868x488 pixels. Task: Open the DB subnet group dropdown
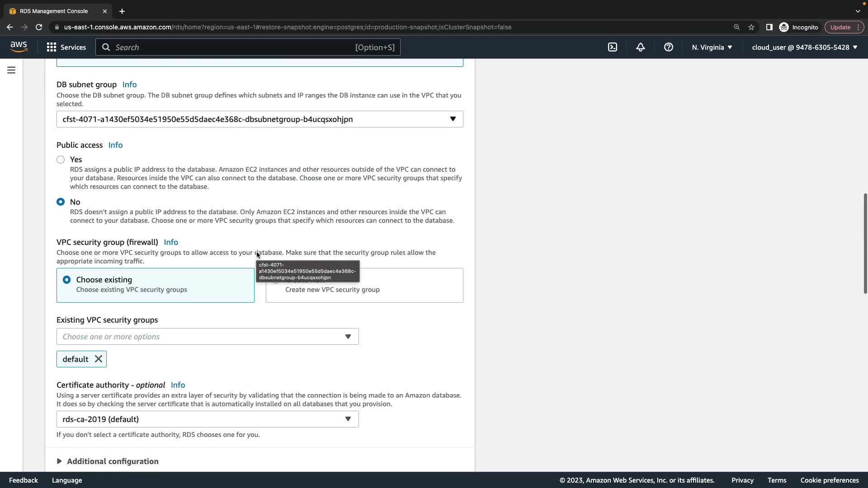pyautogui.click(x=259, y=119)
